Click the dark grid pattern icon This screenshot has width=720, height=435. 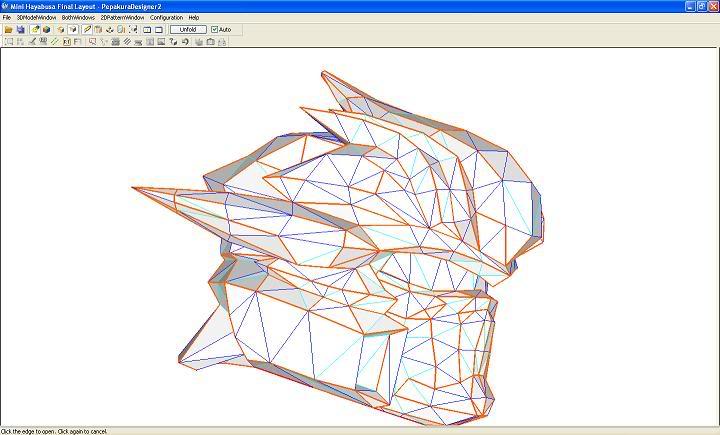point(116,42)
